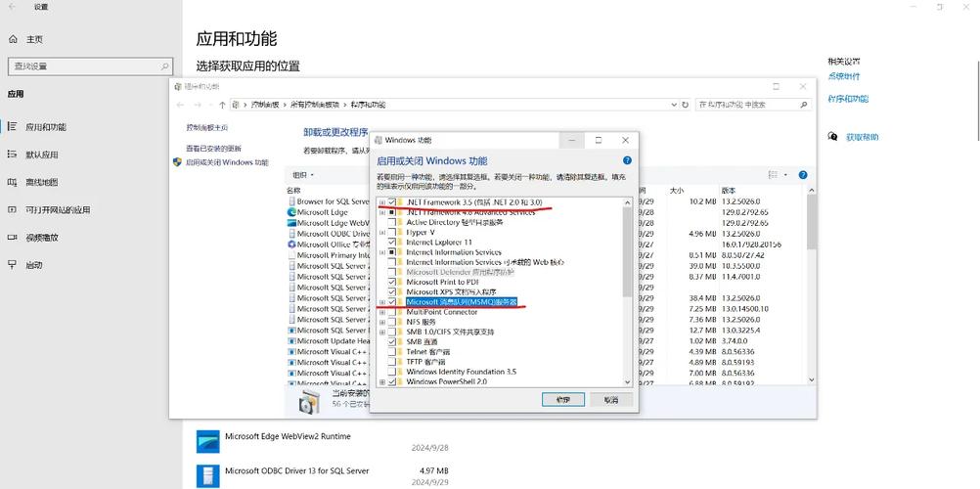The width and height of the screenshot is (980, 489).
Task: Open 默认应用 in the settings sidebar
Action: 41,155
